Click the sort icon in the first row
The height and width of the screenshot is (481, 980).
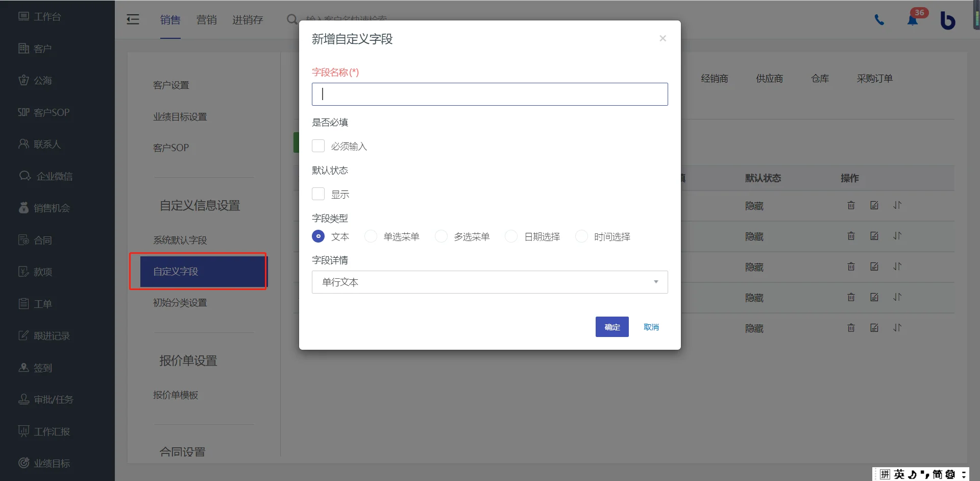(897, 205)
